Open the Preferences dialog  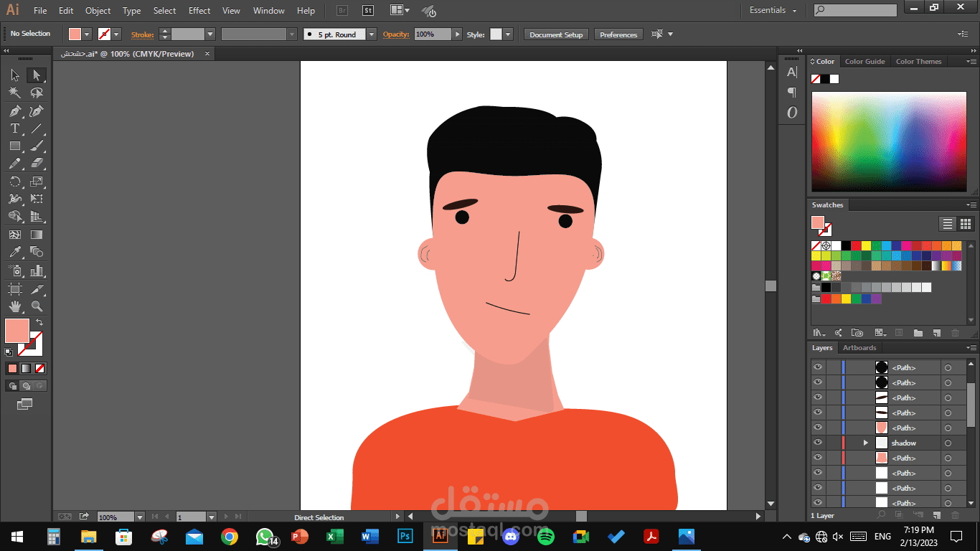tap(618, 34)
